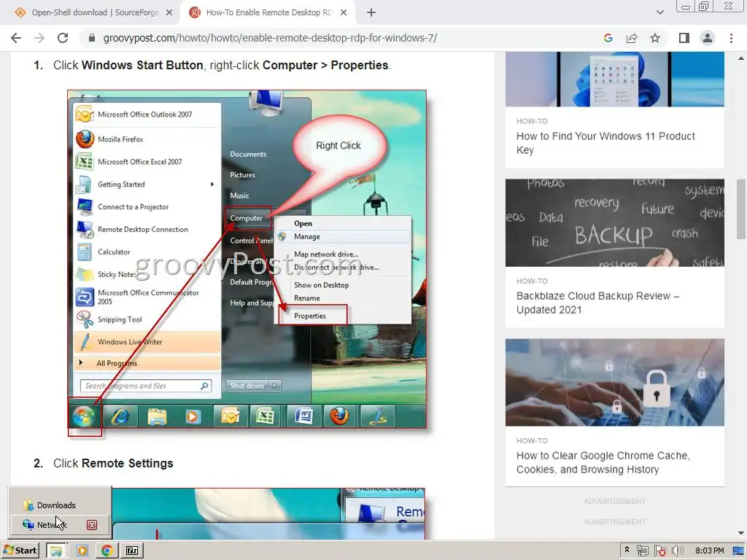Click the scrollbar down arrow
Viewport: 747px width, 560px height.
point(741,533)
